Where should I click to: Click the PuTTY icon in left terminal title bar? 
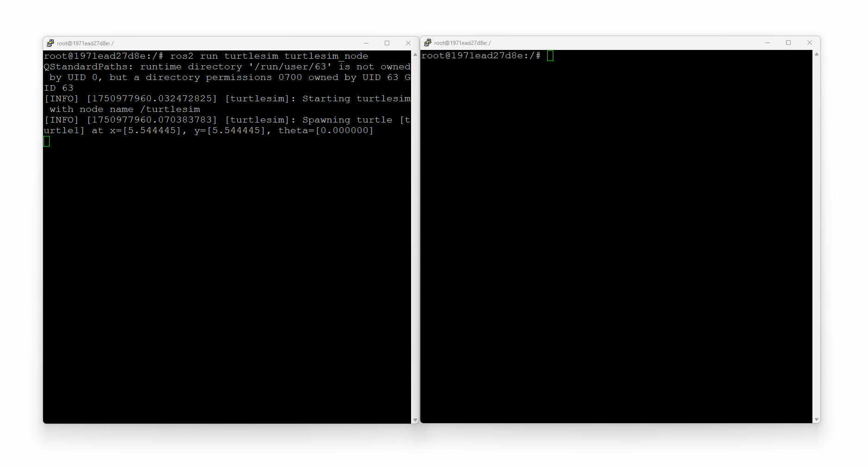(50, 43)
